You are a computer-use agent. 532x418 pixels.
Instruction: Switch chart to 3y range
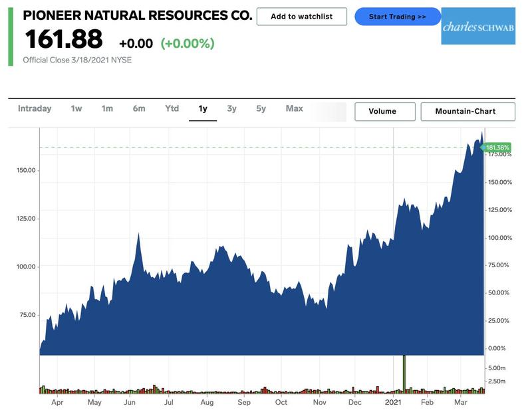point(231,108)
